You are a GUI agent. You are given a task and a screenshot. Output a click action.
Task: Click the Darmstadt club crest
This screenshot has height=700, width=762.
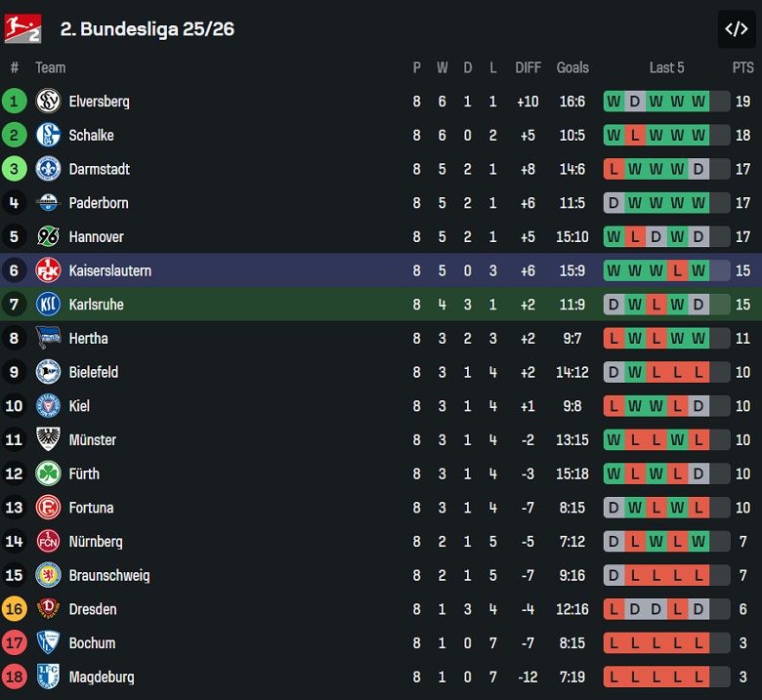[48, 169]
